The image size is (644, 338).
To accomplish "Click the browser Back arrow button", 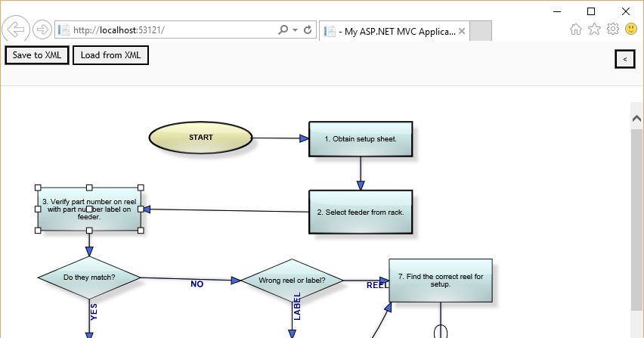I will 16,29.
